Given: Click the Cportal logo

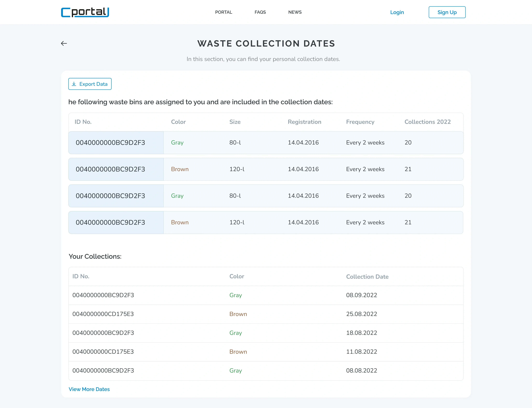Looking at the screenshot, I should (85, 12).
